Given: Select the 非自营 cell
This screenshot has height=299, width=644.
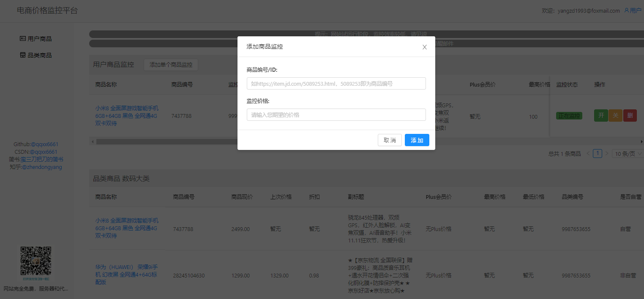Looking at the screenshot, I should 628,276.
